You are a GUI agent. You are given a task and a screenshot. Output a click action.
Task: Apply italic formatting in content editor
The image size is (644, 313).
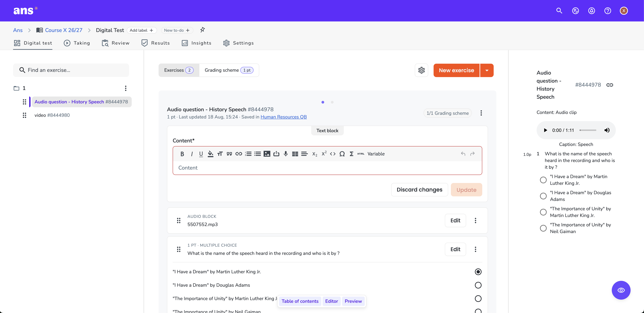(x=192, y=154)
